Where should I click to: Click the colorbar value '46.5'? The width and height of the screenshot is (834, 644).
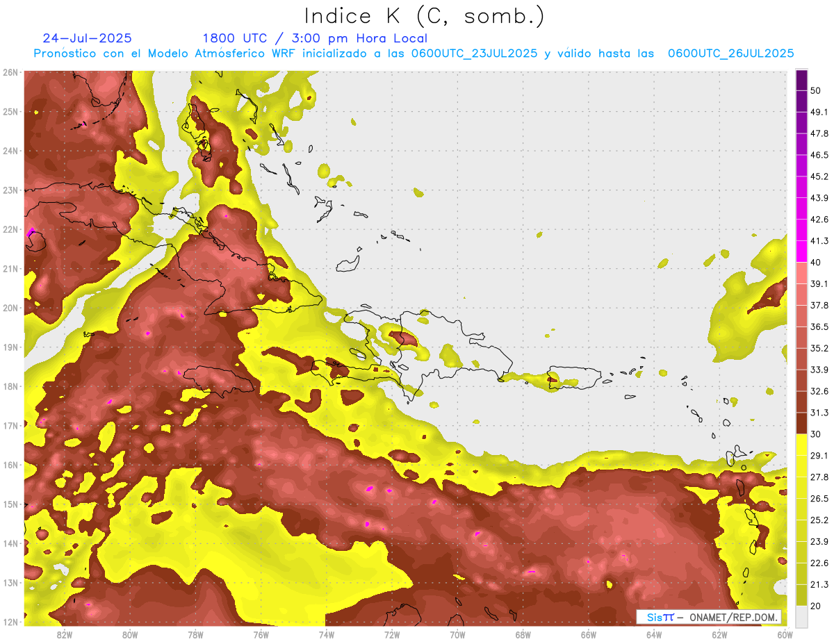click(x=819, y=155)
